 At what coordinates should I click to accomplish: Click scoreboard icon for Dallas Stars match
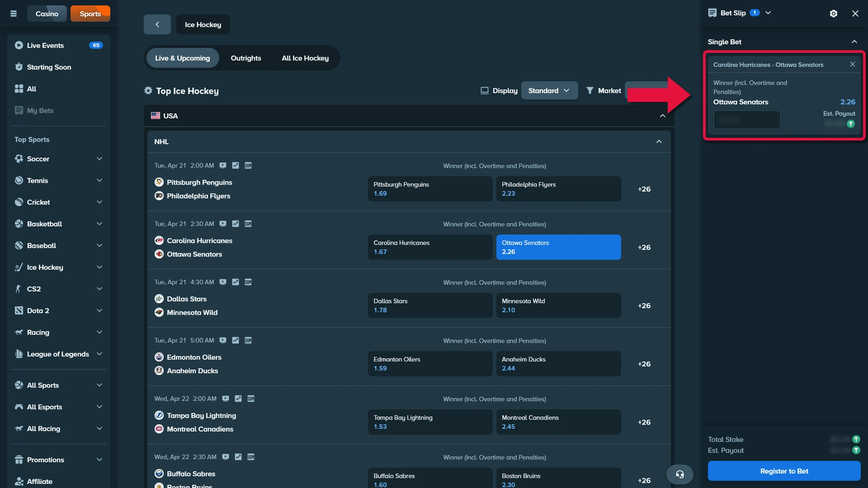248,282
